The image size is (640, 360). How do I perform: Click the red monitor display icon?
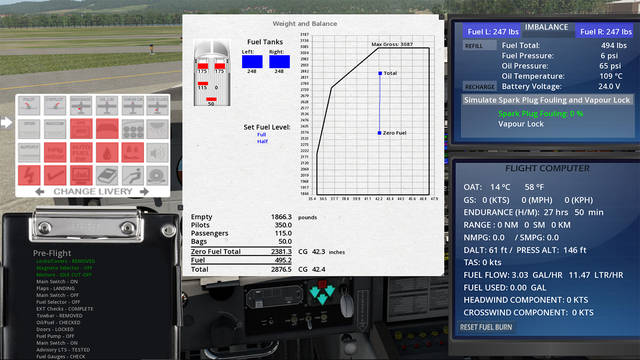(81, 175)
